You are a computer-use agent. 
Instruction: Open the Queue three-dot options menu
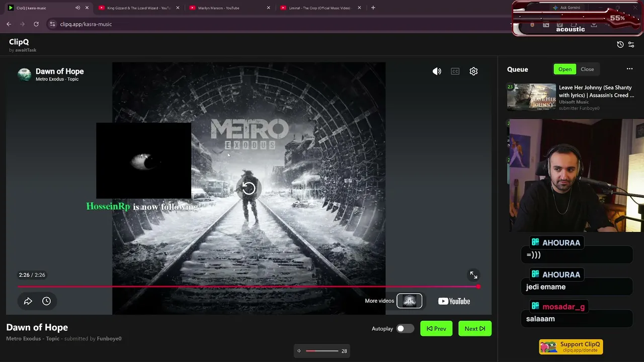click(x=629, y=69)
